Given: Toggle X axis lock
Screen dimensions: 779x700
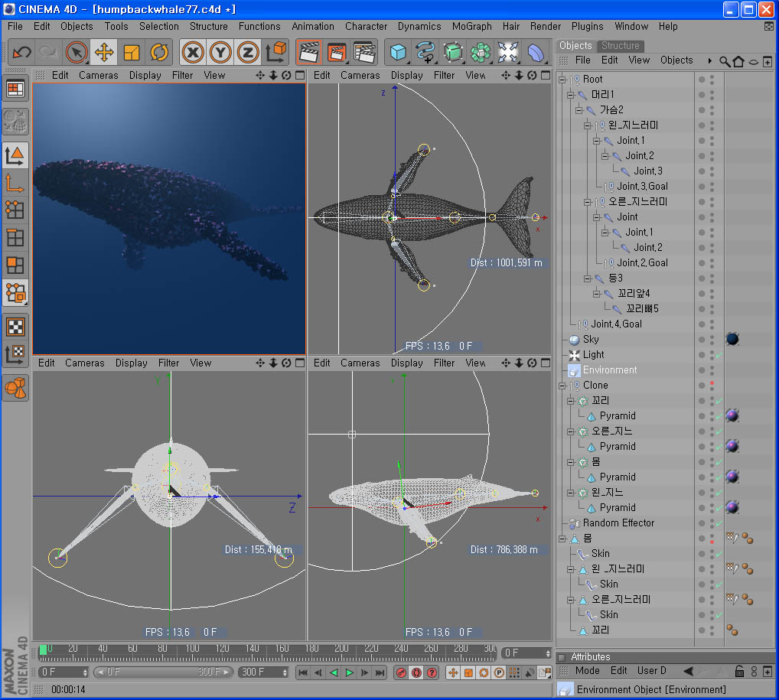Looking at the screenshot, I should coord(193,52).
